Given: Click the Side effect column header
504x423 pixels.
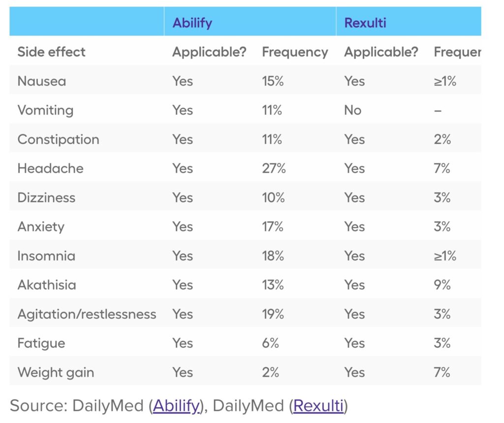Looking at the screenshot, I should [x=51, y=52].
